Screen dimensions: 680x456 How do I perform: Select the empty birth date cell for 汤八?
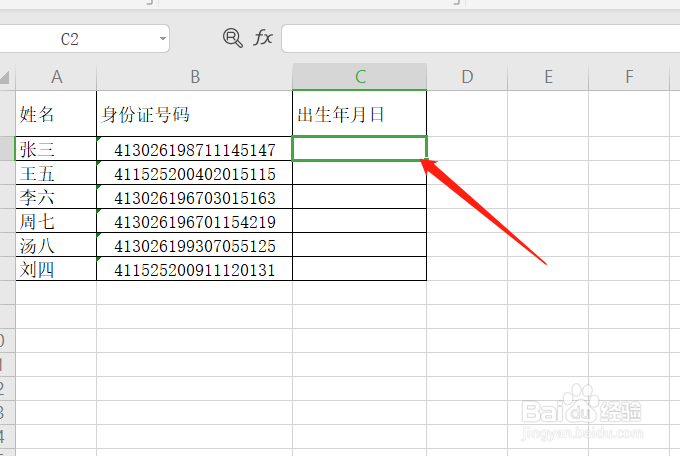tap(360, 245)
